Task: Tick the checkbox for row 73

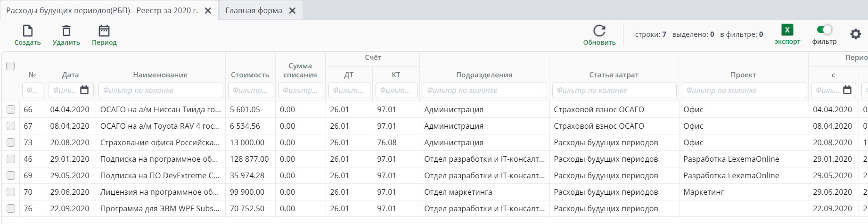Action: click(11, 142)
